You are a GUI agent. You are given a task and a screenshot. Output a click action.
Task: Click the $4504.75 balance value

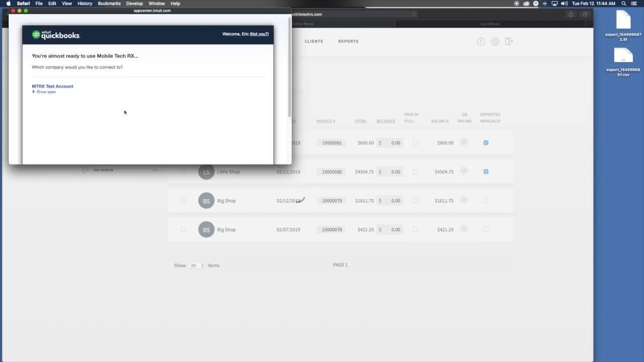point(444,172)
